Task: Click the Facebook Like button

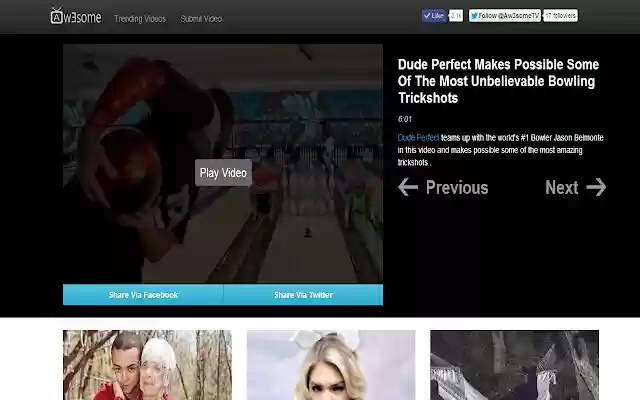Action: (434, 16)
